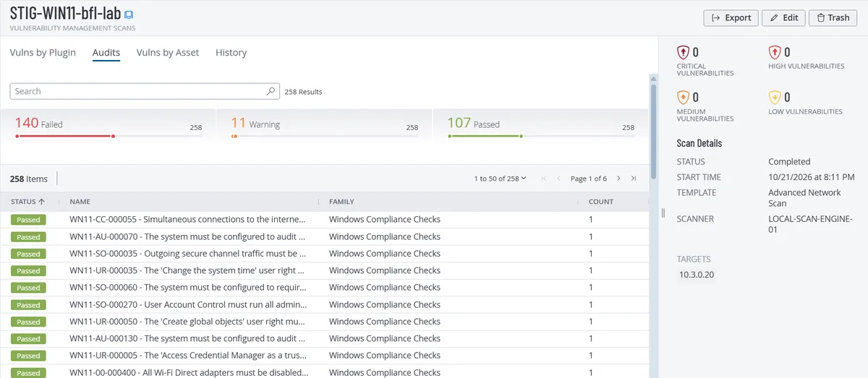The image size is (868, 378).
Task: Open WN11-SO-000270 User Account Control row
Action: click(325, 304)
